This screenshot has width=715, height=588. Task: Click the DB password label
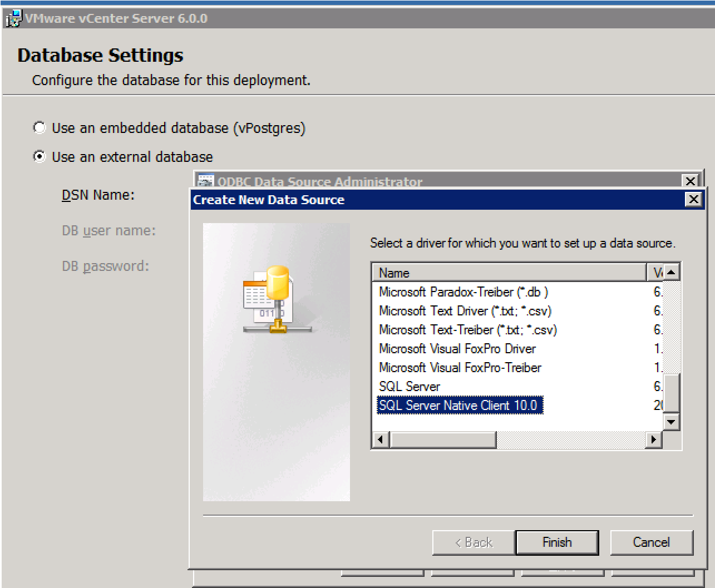(106, 266)
